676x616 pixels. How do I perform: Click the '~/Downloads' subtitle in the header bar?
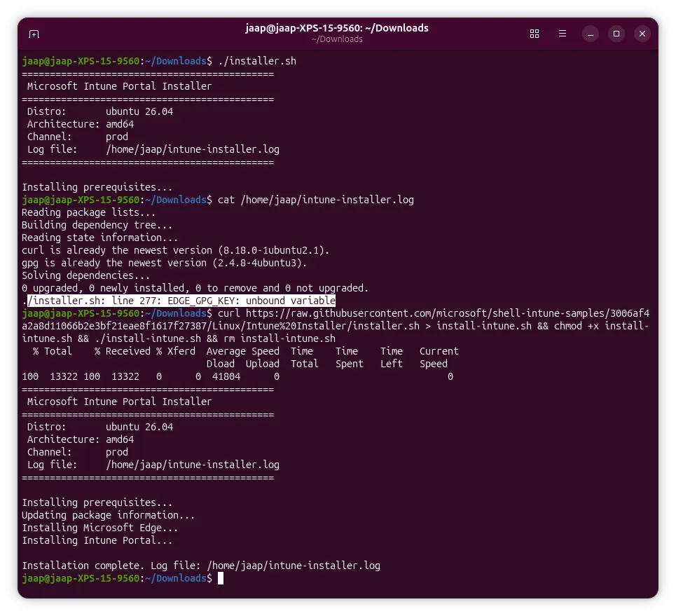coord(337,39)
